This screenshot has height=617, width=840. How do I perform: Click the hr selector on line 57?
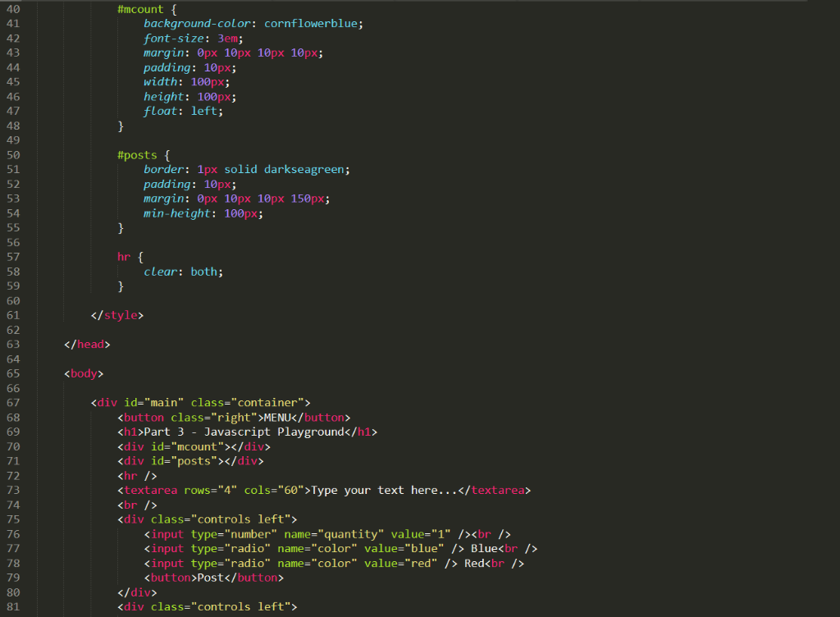122,256
